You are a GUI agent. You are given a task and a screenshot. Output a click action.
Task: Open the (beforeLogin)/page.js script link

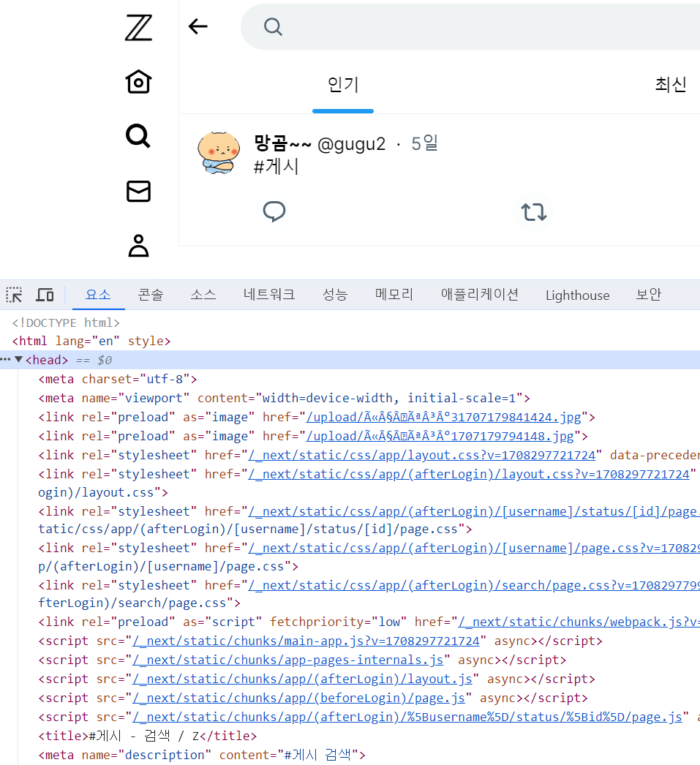[x=298, y=698]
